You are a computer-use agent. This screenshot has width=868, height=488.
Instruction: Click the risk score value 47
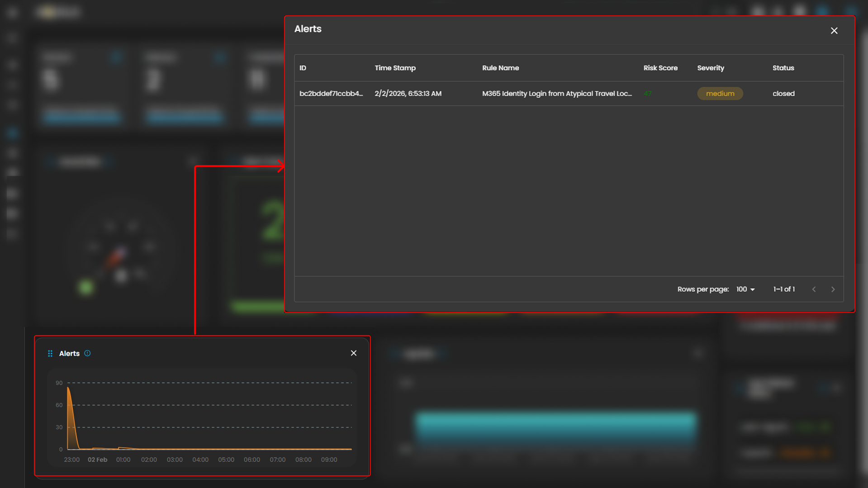[648, 94]
